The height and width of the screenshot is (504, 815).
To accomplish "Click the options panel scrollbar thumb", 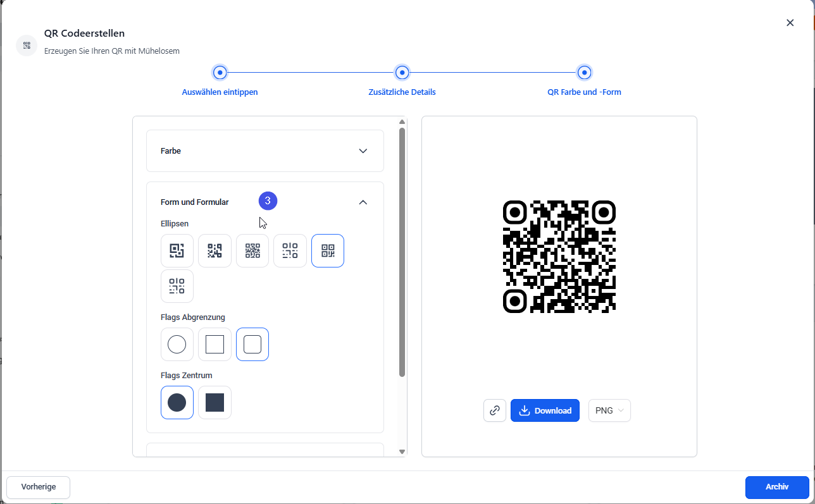I will point(402,252).
